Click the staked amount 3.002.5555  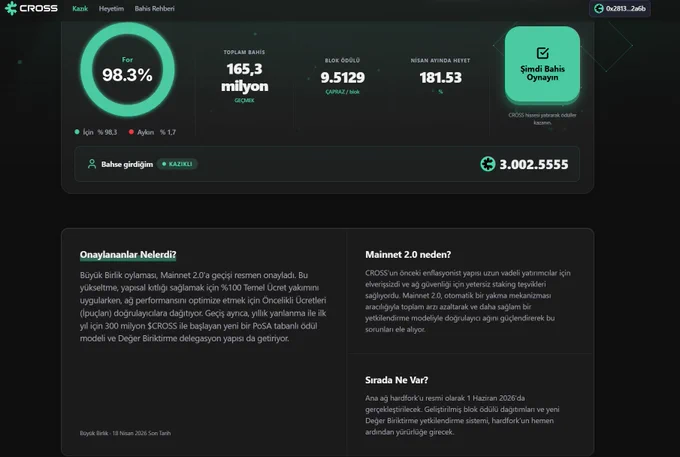[x=533, y=164]
